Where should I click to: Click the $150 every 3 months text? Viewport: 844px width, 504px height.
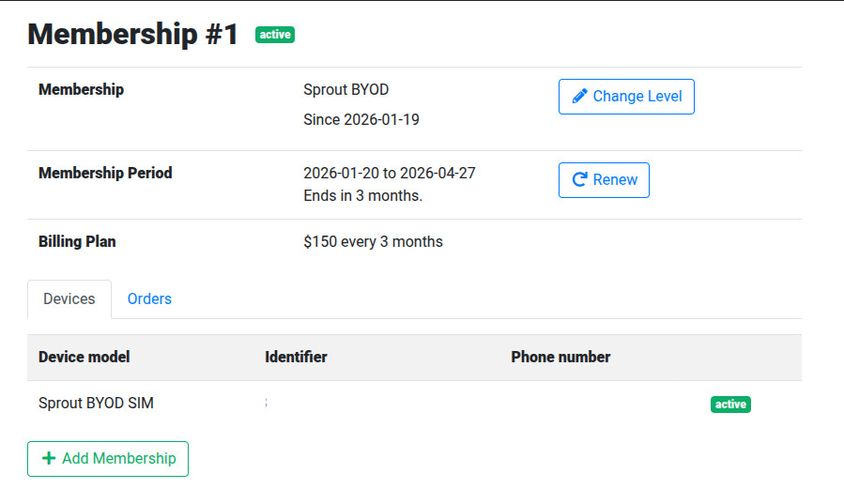pyautogui.click(x=373, y=241)
